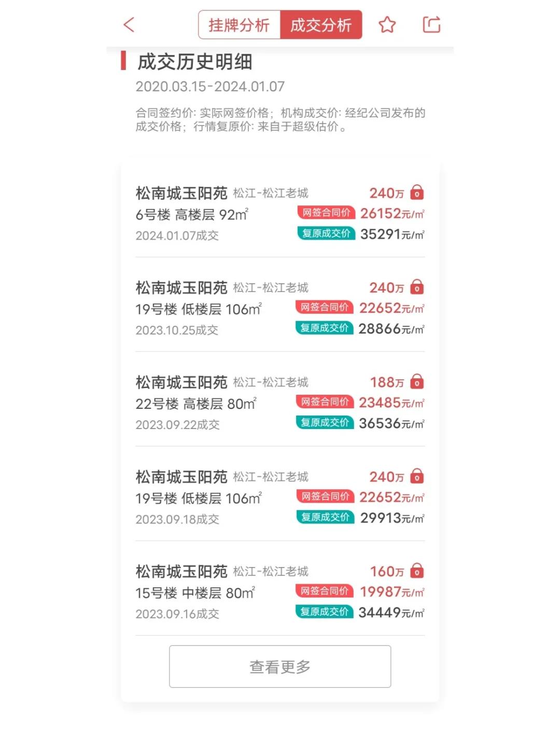Tap the back arrow icon
560x732 pixels.
click(129, 24)
